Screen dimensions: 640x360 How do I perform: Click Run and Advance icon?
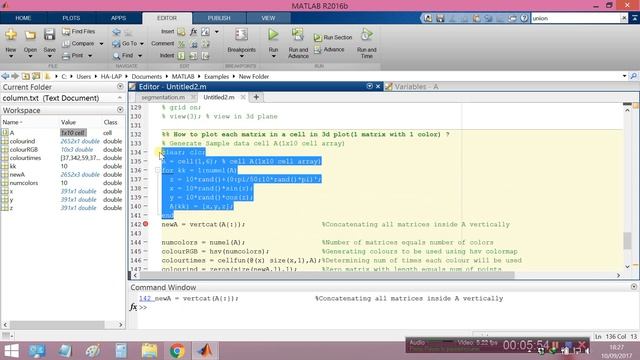coord(298,35)
